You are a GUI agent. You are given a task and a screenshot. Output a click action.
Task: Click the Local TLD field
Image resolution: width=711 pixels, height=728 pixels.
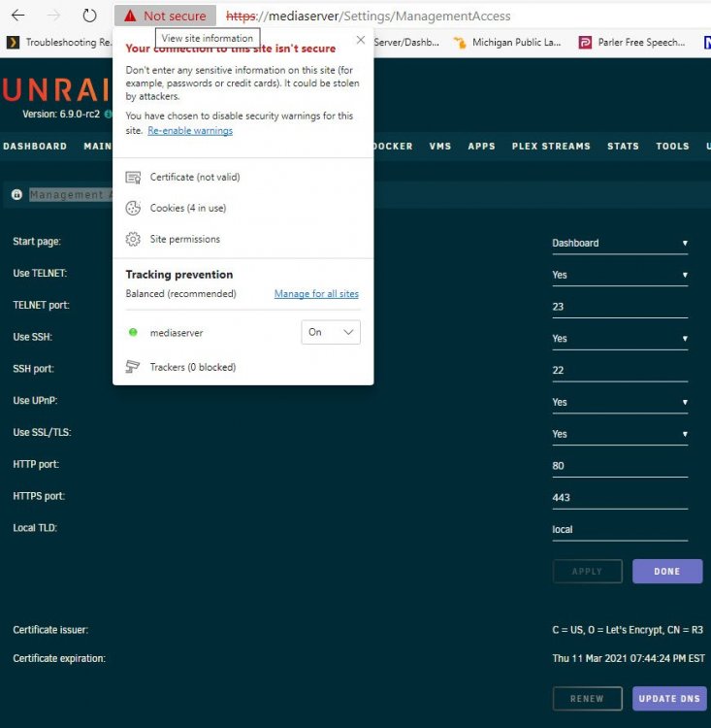click(x=620, y=530)
